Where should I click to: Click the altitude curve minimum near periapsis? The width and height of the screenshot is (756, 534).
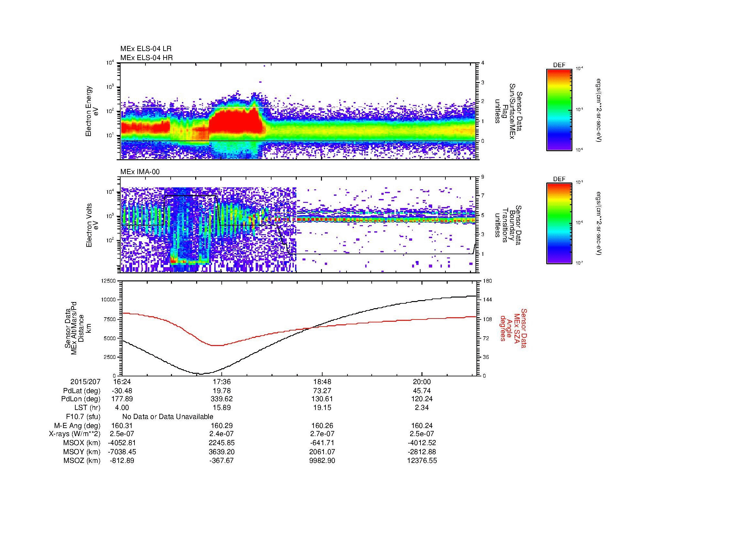click(x=201, y=374)
